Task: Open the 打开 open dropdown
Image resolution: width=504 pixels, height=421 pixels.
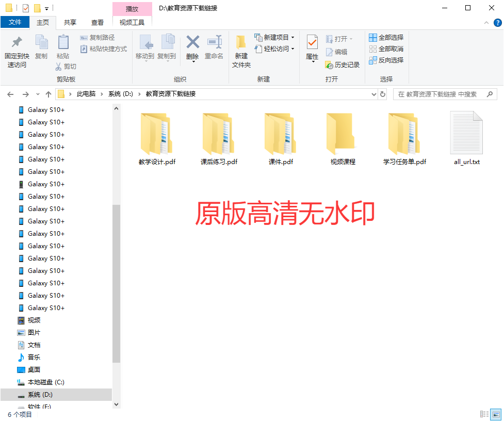Action: point(351,39)
